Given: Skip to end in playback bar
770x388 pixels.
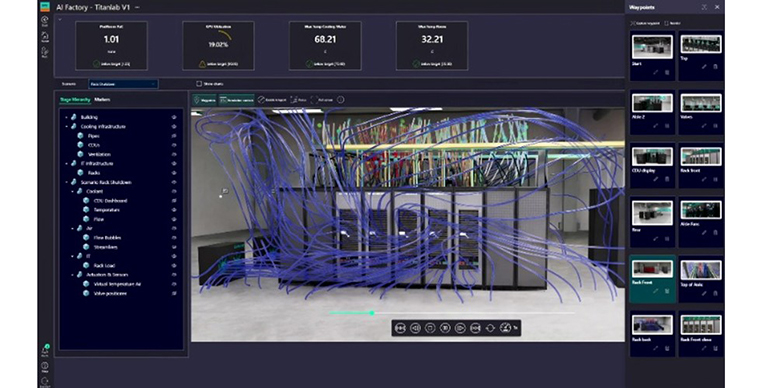Looking at the screenshot, I should pos(475,328).
